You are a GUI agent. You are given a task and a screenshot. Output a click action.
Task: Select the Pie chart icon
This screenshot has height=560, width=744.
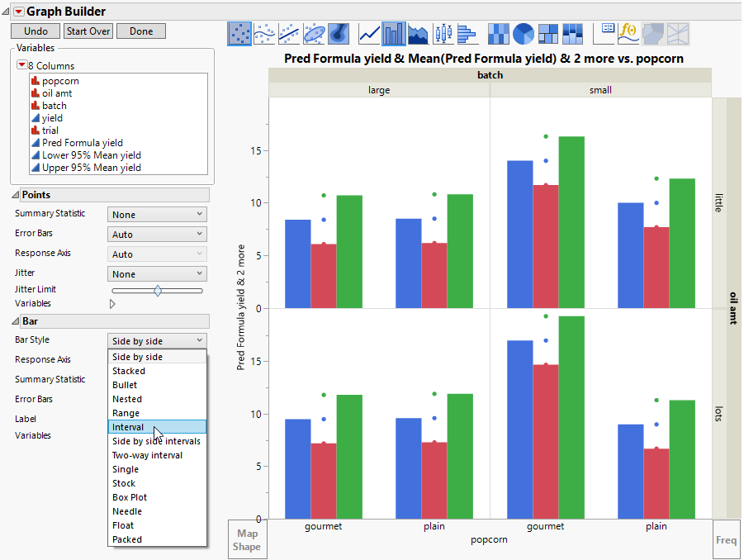pyautogui.click(x=524, y=33)
